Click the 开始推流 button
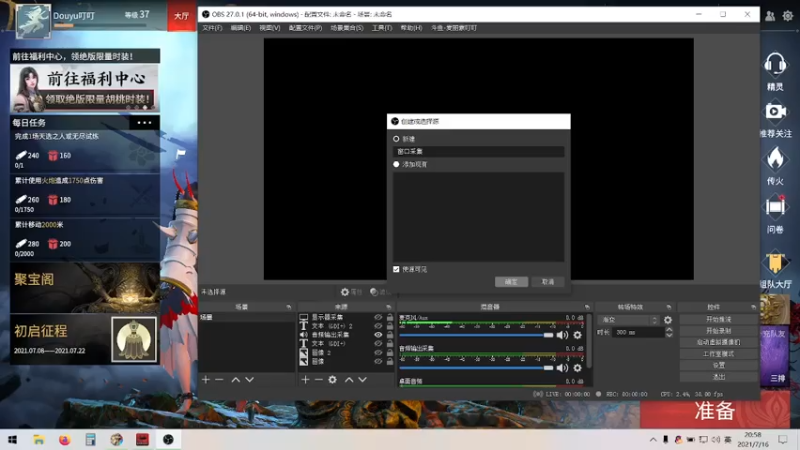The height and width of the screenshot is (450, 800). [718, 319]
